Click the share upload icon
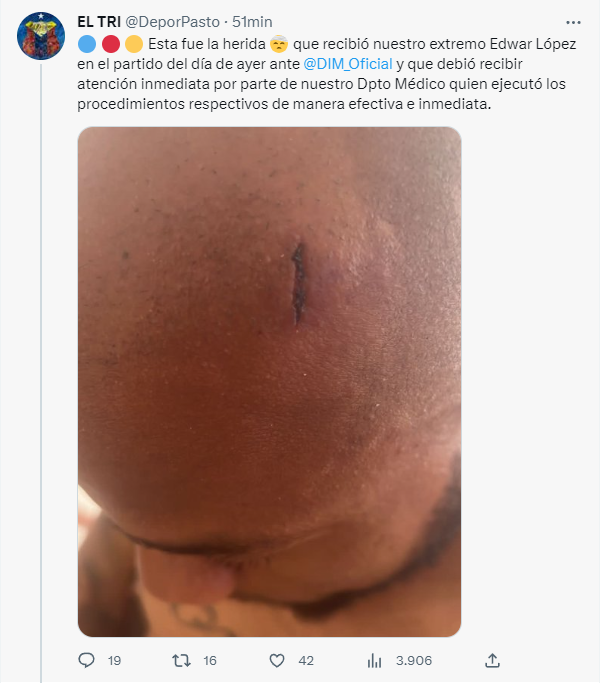Image resolution: width=603 pixels, height=683 pixels. pyautogui.click(x=492, y=660)
